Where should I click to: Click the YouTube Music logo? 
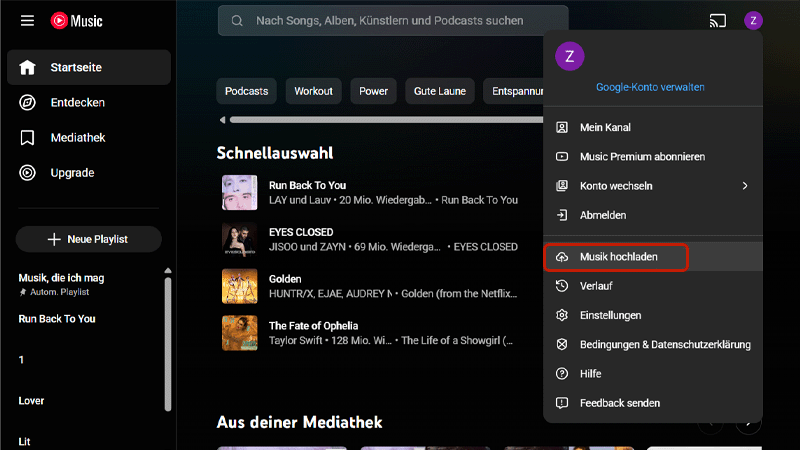tap(77, 21)
